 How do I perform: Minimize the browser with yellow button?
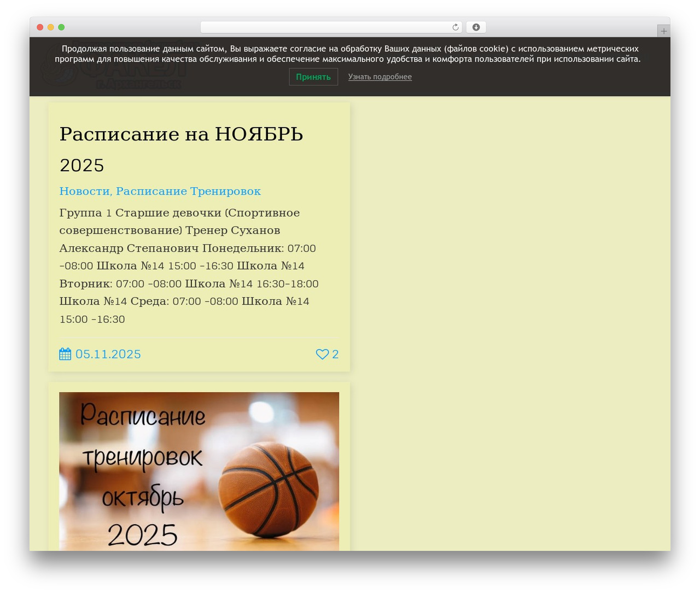pos(51,27)
